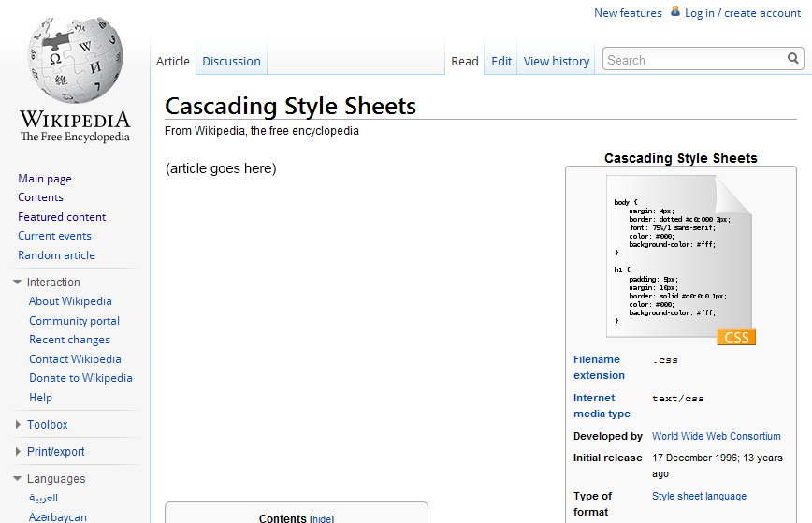Click the 'text/css' value
The width and height of the screenshot is (812, 523).
[x=678, y=399]
